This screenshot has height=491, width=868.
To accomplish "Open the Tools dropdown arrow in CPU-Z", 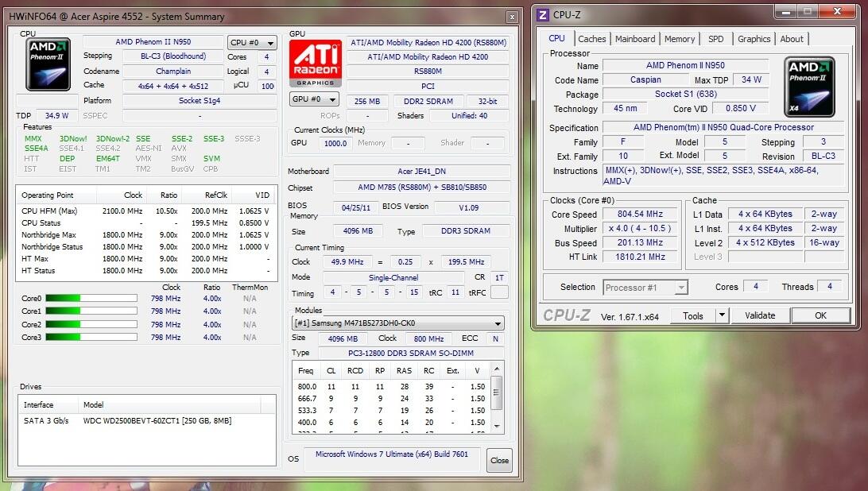I will tap(722, 315).
